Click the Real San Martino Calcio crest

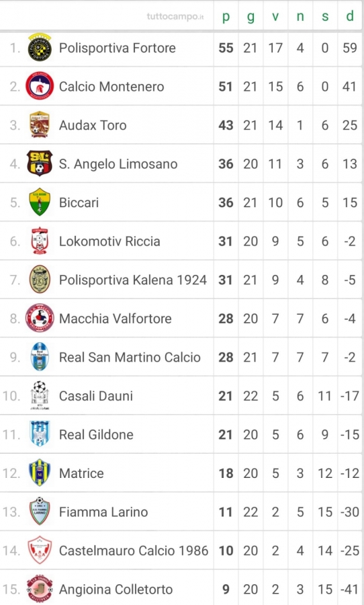(x=40, y=357)
